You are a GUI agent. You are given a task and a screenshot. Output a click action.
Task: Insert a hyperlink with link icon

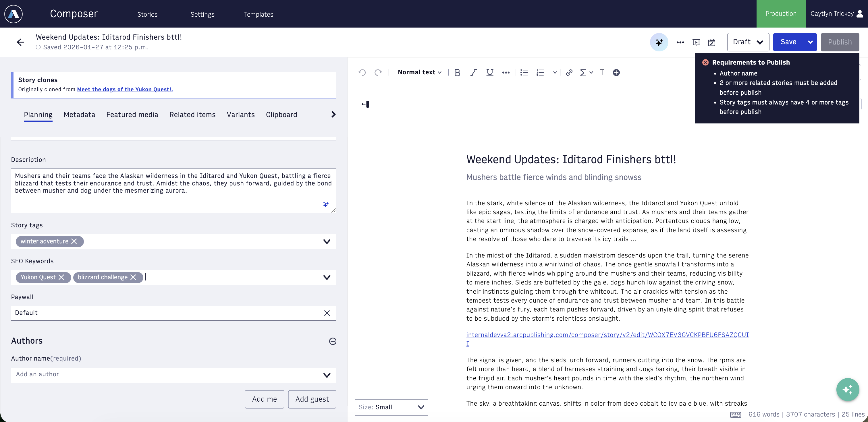click(569, 72)
